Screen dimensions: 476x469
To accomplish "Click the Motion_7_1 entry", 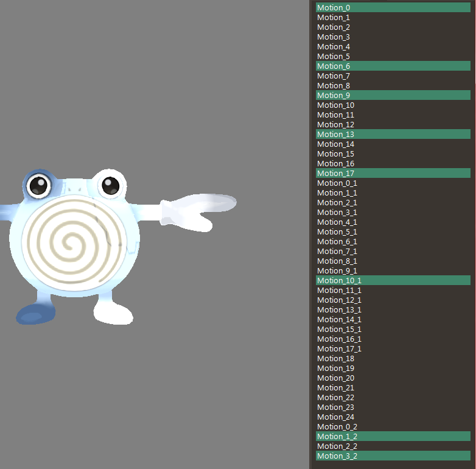I will pos(393,251).
